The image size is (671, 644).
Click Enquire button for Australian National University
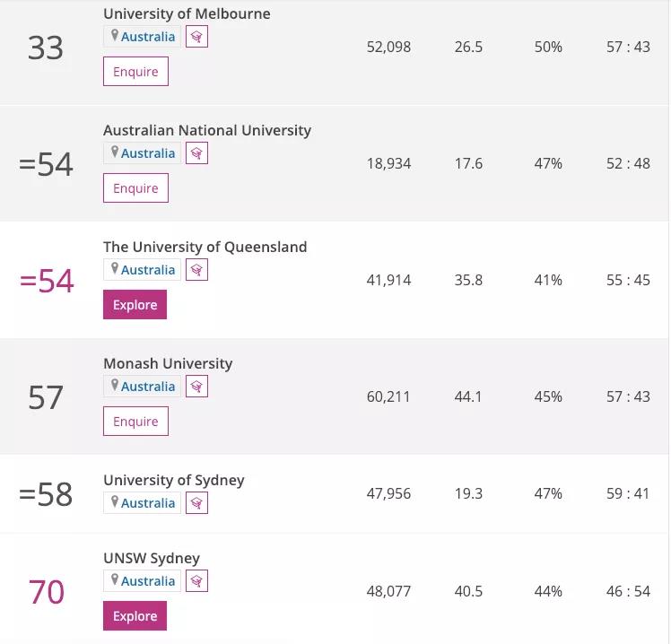pyautogui.click(x=135, y=187)
